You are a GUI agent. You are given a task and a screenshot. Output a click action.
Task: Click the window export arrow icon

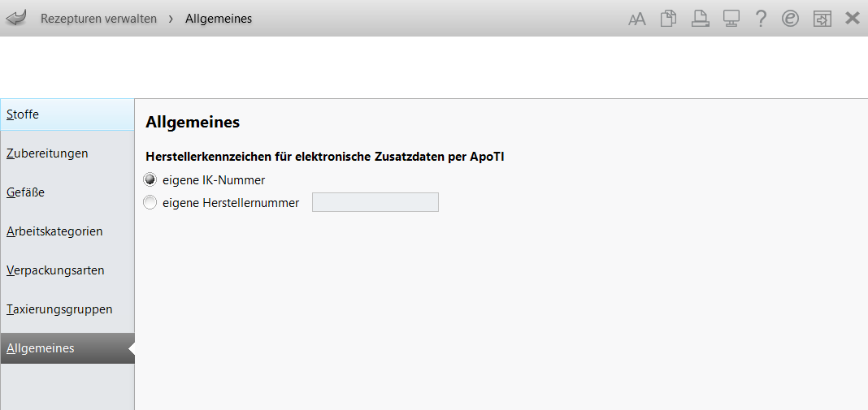click(822, 19)
